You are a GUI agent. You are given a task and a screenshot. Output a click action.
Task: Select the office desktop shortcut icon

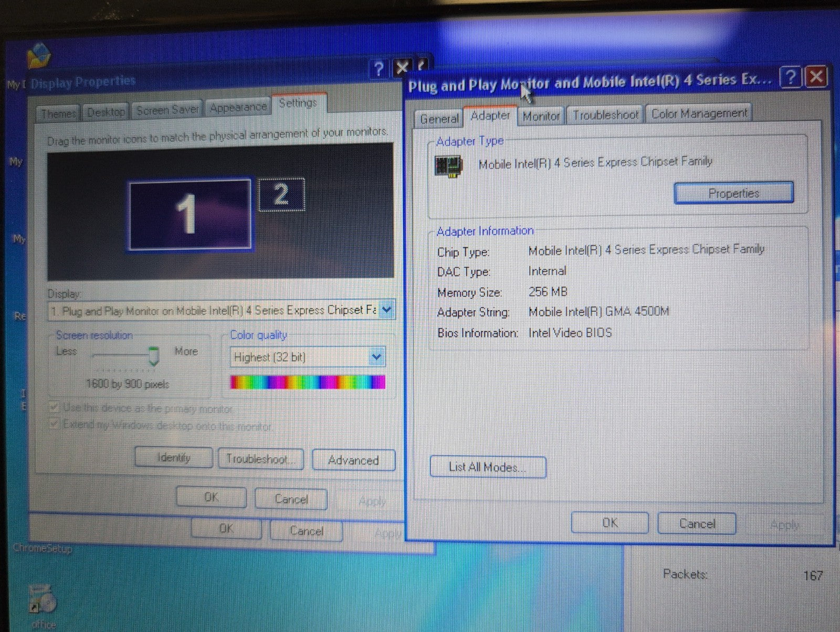42,599
